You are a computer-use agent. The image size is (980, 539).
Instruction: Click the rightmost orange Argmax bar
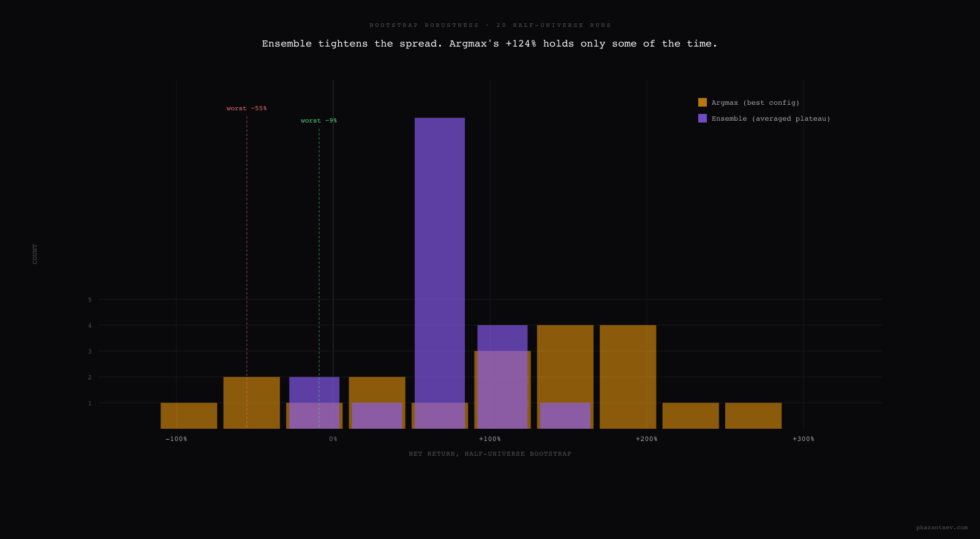coord(753,416)
